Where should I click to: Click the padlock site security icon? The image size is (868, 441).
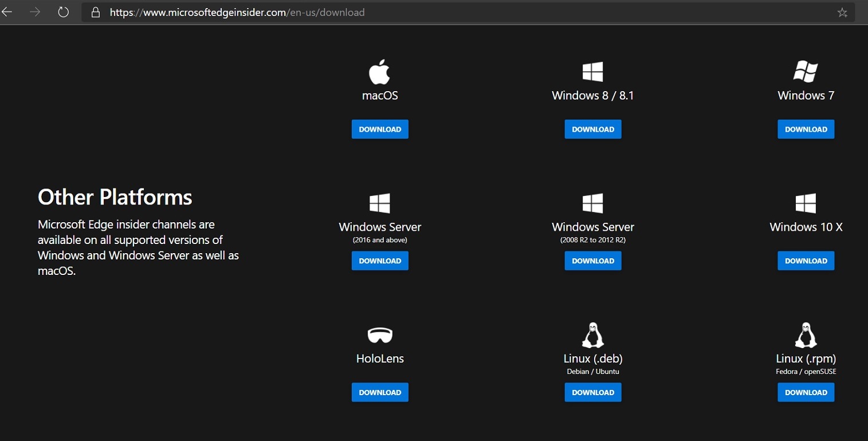[x=96, y=12]
